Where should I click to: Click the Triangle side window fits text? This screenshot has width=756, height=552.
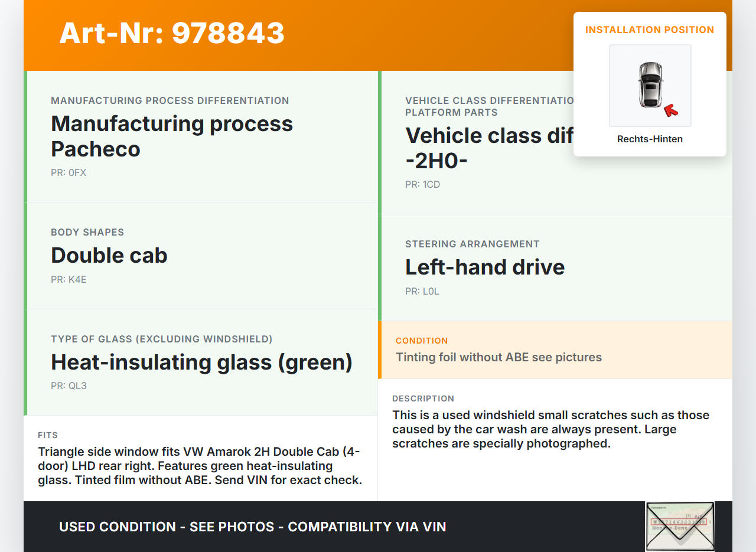[200, 466]
